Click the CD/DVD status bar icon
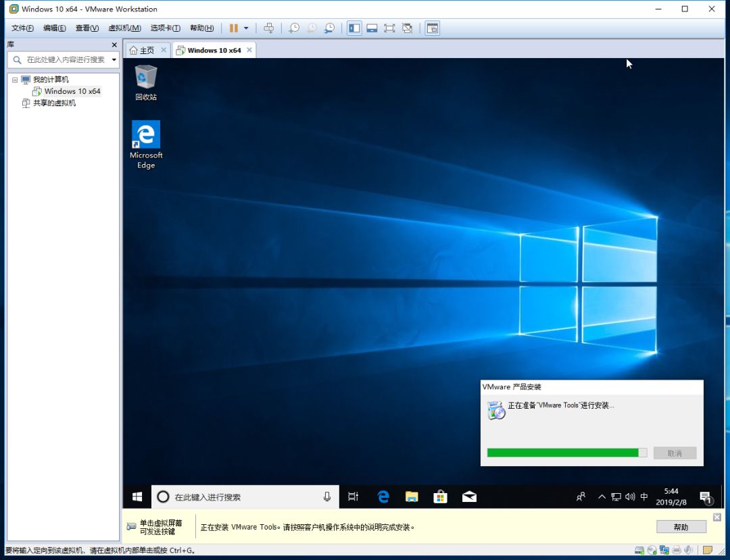The height and width of the screenshot is (560, 730). 652,551
